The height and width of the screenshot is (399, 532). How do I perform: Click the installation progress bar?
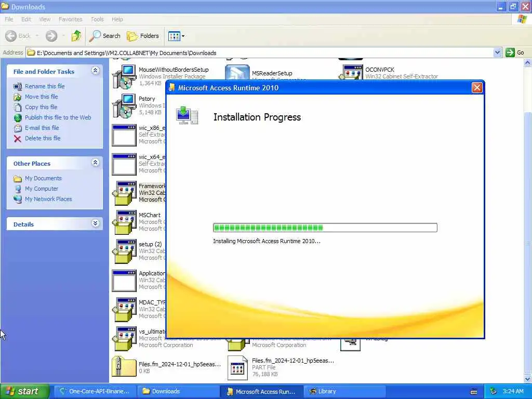[325, 228]
